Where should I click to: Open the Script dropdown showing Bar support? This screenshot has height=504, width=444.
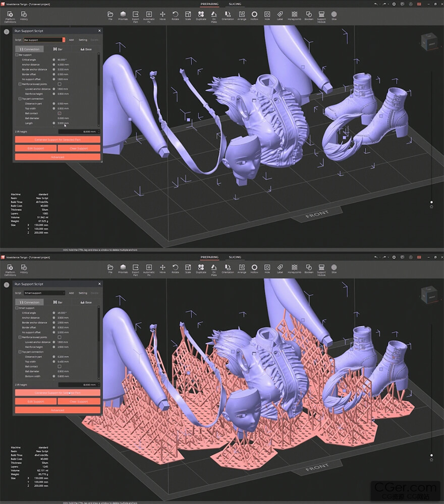(44, 40)
